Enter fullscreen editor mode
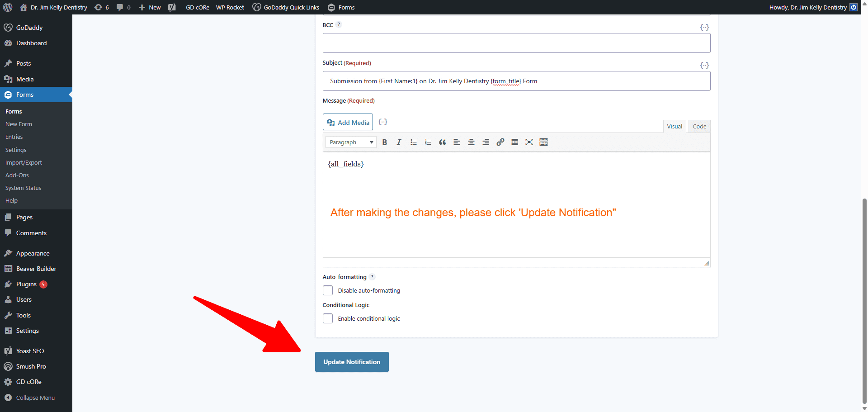The height and width of the screenshot is (412, 868). (529, 142)
